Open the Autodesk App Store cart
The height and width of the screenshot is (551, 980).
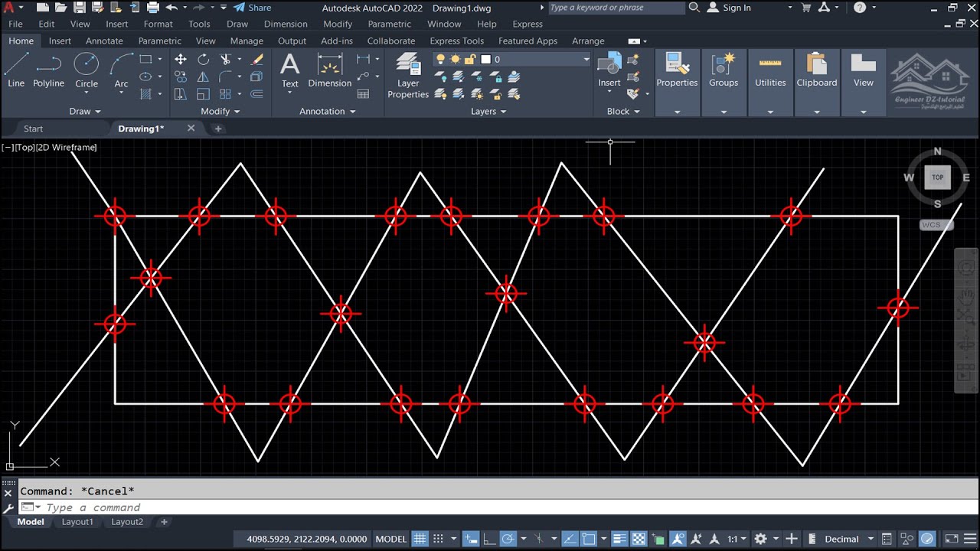click(806, 8)
